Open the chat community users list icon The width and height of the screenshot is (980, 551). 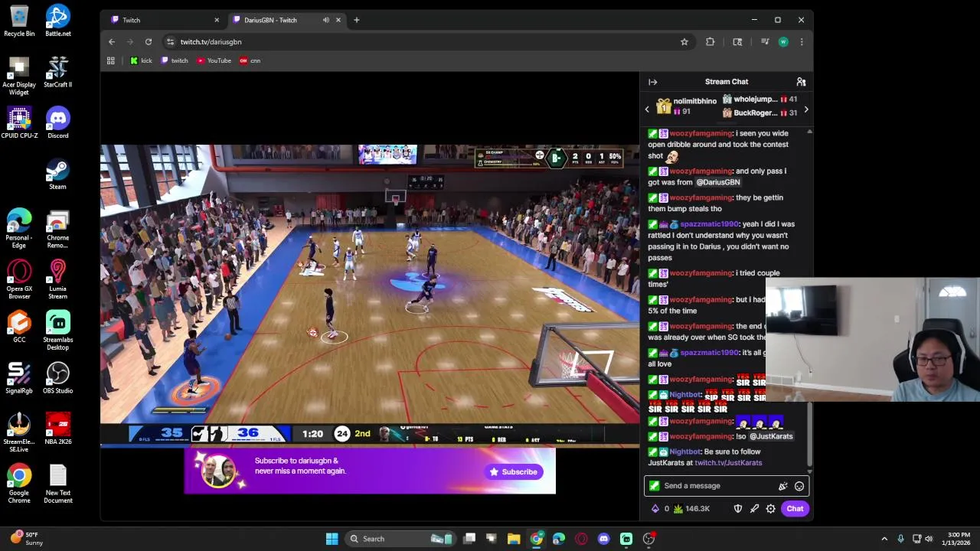point(801,82)
